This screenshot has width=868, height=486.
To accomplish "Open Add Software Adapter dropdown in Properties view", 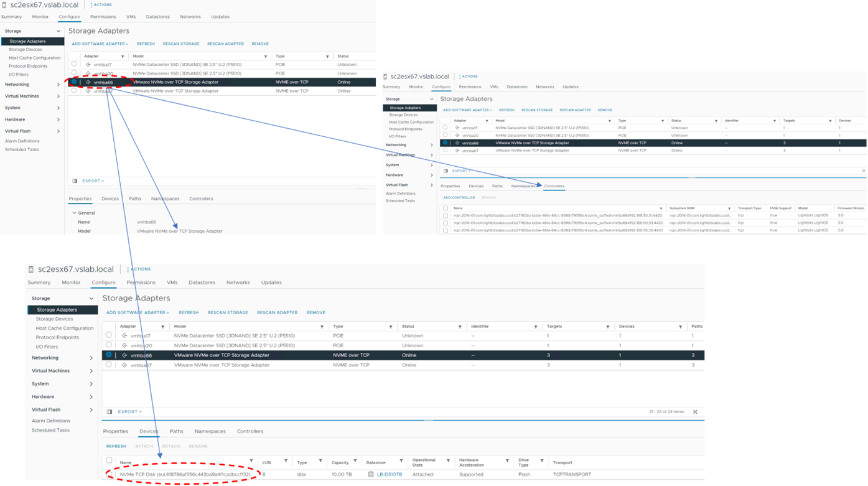I will click(100, 44).
